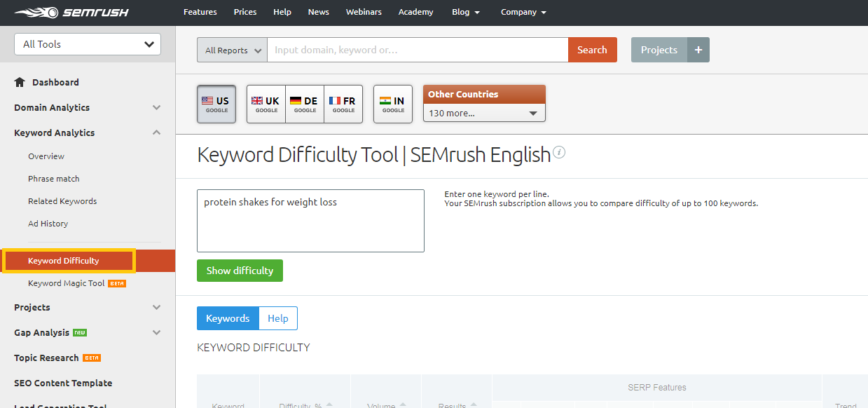Open the All Reports dropdown
This screenshot has height=408, width=868.
coord(232,50)
